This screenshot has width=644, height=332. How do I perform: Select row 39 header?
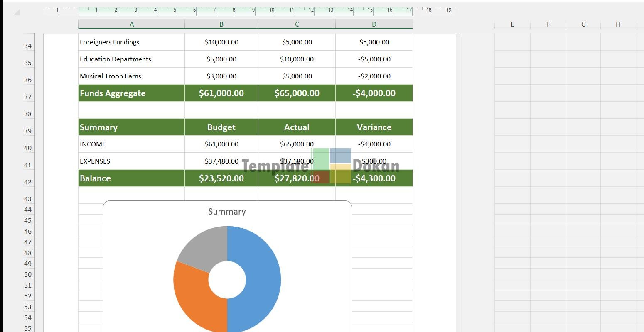(x=28, y=131)
